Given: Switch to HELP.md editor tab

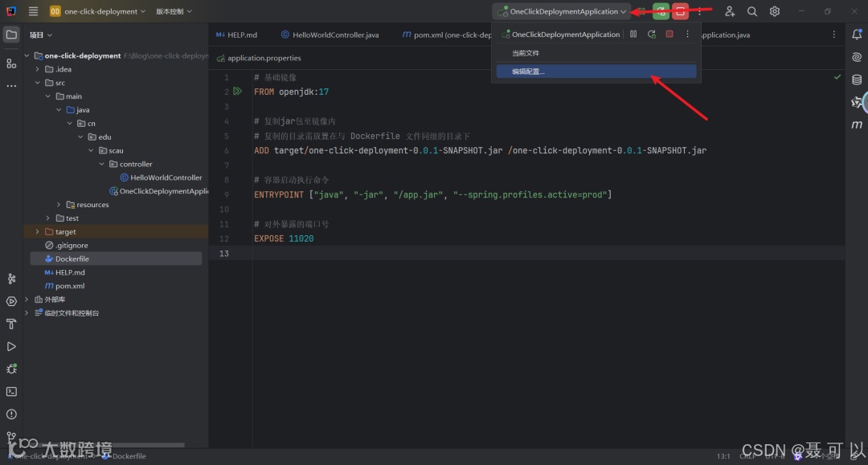Looking at the screenshot, I should click(236, 35).
